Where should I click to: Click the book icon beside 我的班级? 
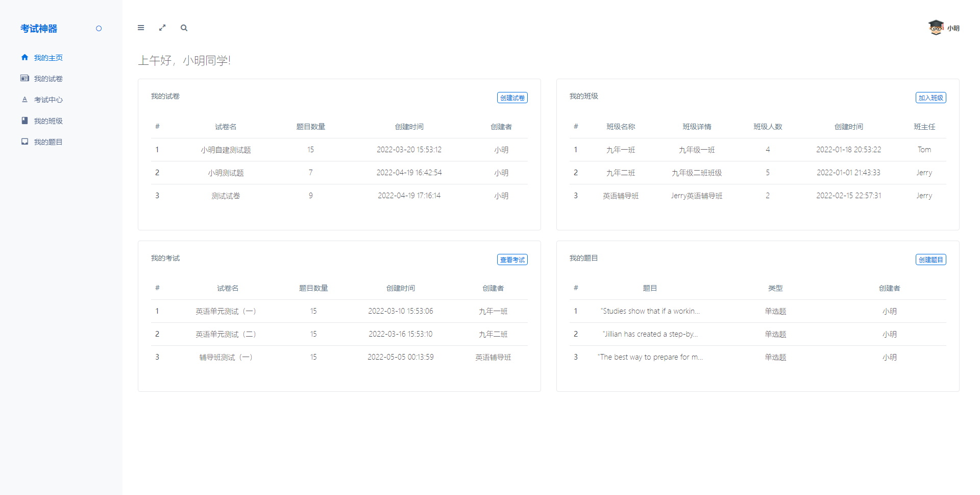point(24,121)
